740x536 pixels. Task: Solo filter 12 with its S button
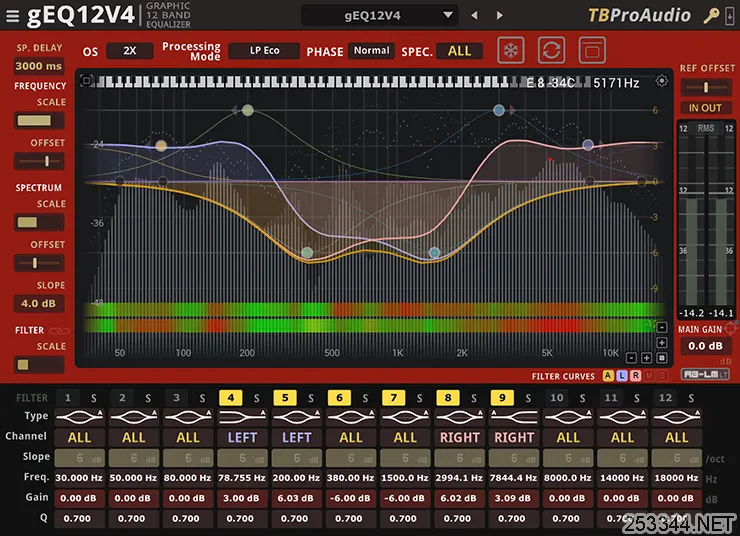[691, 398]
